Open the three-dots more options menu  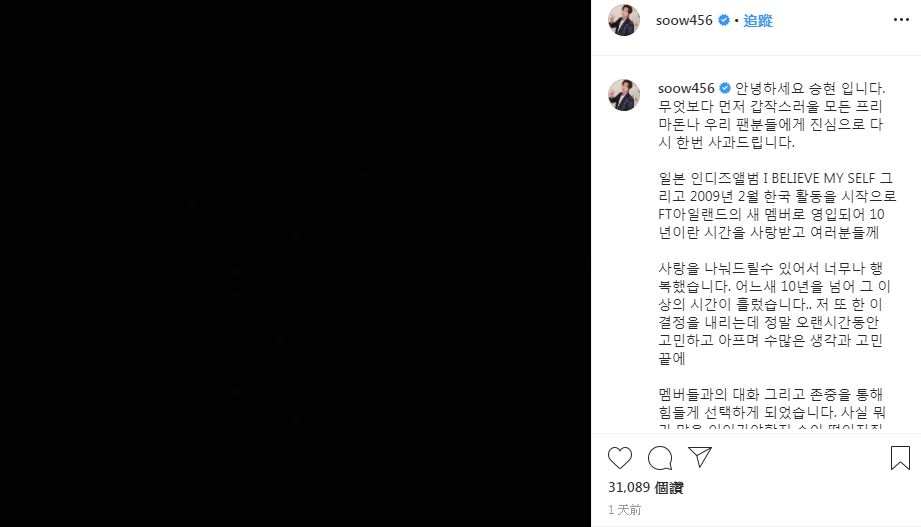point(901,20)
